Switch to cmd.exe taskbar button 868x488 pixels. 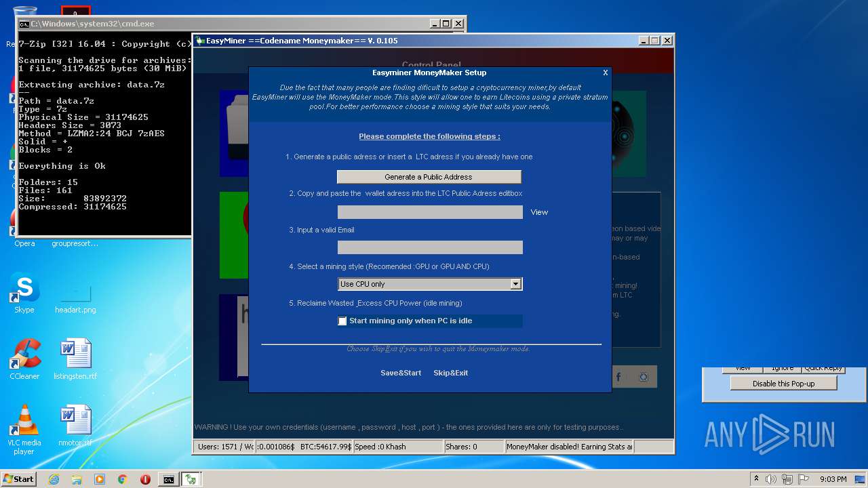pyautogui.click(x=168, y=479)
